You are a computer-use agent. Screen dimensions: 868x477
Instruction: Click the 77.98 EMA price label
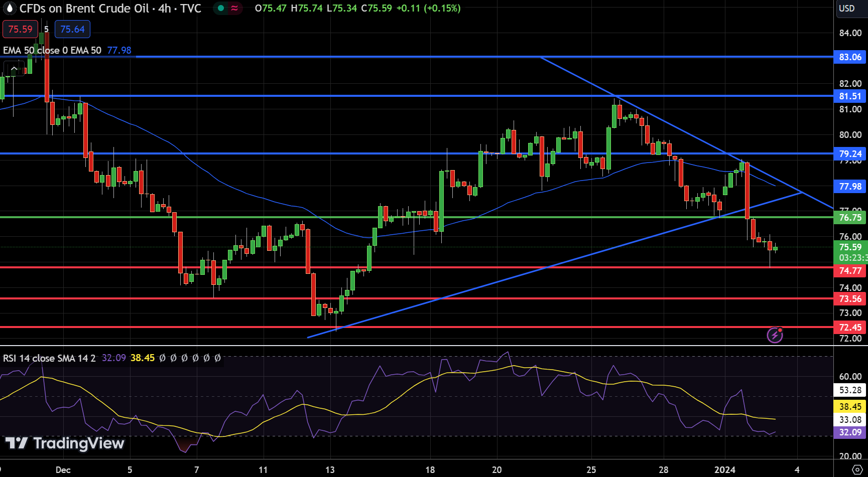coord(850,187)
